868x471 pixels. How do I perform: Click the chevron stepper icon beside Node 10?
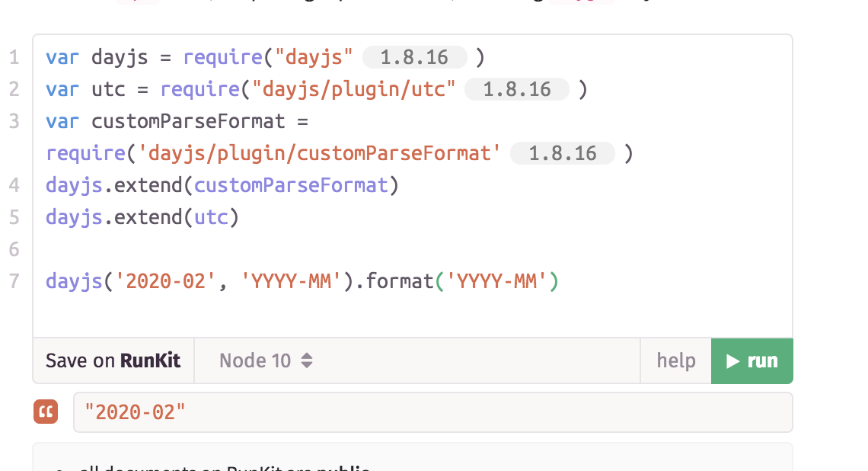[x=306, y=360]
